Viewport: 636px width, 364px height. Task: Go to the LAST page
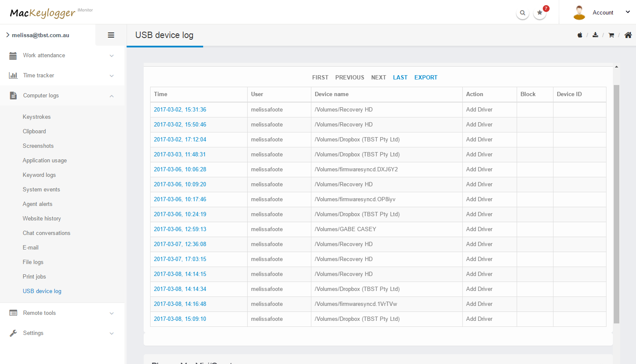[400, 77]
